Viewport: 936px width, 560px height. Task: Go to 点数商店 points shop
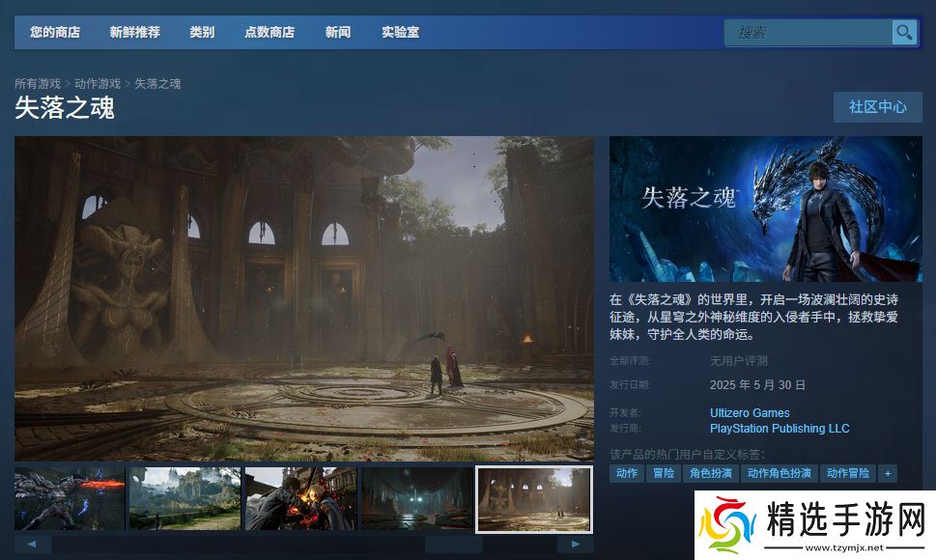[x=269, y=33]
